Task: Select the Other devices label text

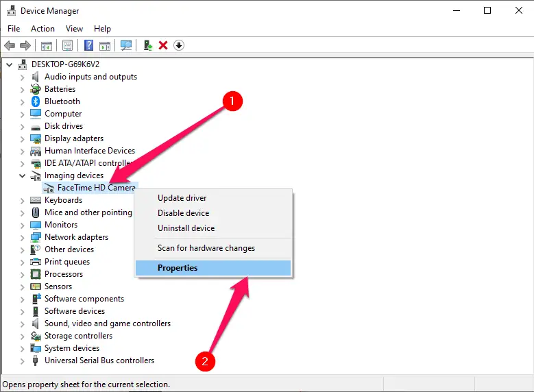Action: 69,249
